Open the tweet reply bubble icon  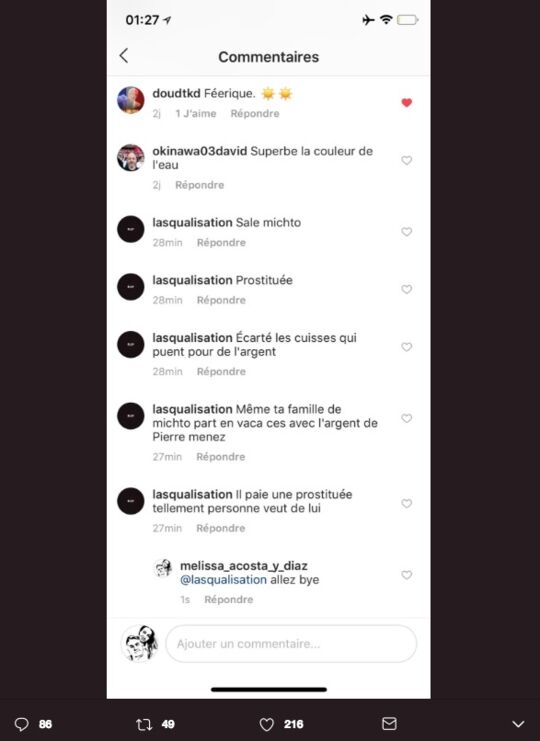pyautogui.click(x=21, y=724)
